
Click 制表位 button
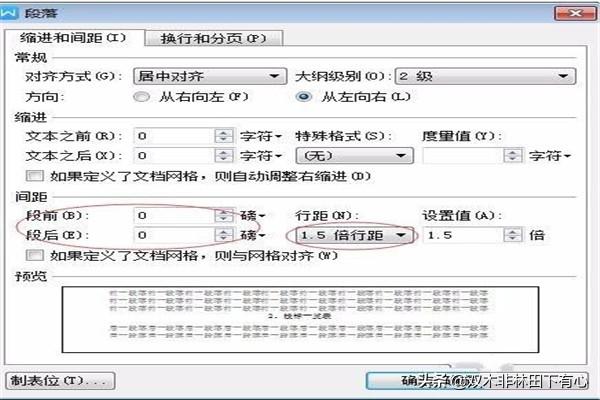60,381
